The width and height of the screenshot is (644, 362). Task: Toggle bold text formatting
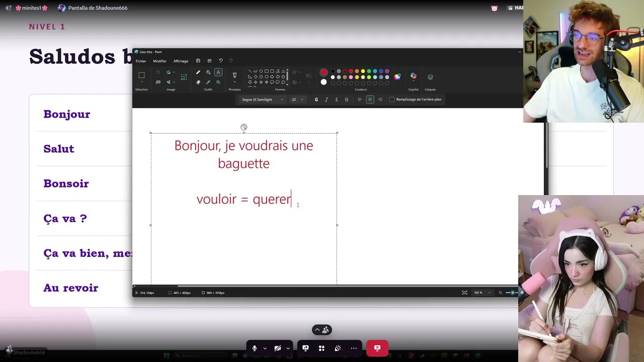(316, 100)
